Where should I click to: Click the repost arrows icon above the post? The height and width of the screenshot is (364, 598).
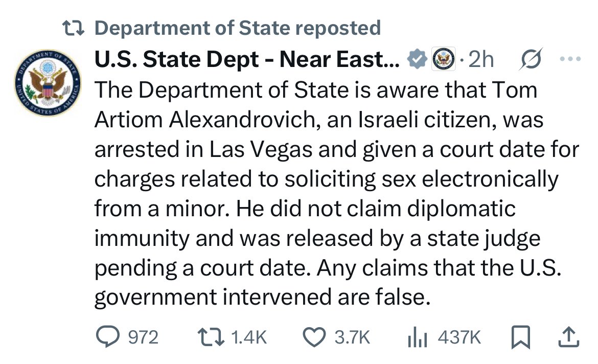tap(75, 28)
